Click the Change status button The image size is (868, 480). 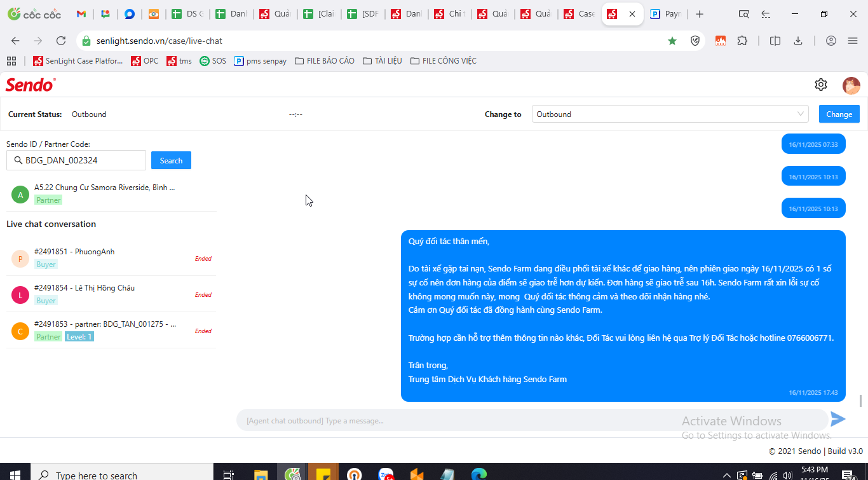(839, 114)
